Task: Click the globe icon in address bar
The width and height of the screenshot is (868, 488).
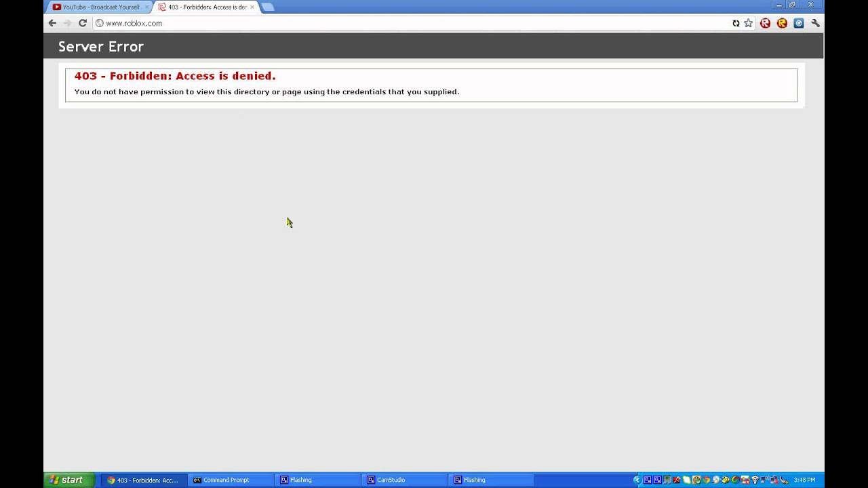Action: 99,23
